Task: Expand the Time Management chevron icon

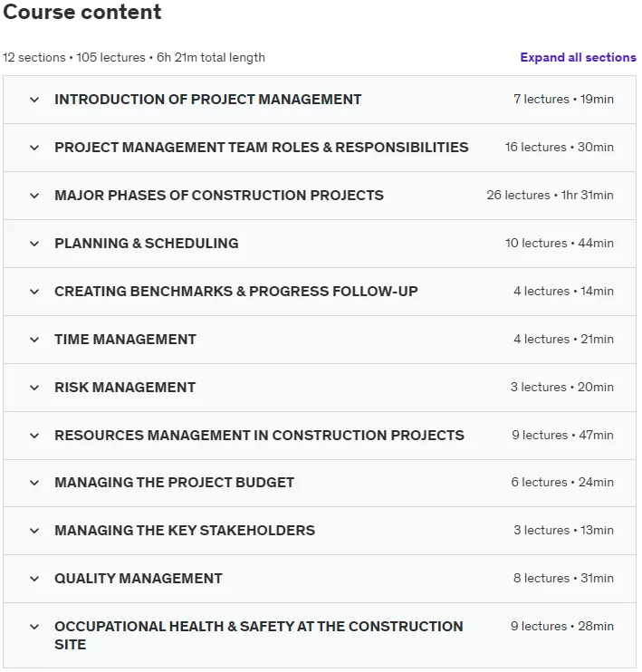Action: pyautogui.click(x=34, y=340)
